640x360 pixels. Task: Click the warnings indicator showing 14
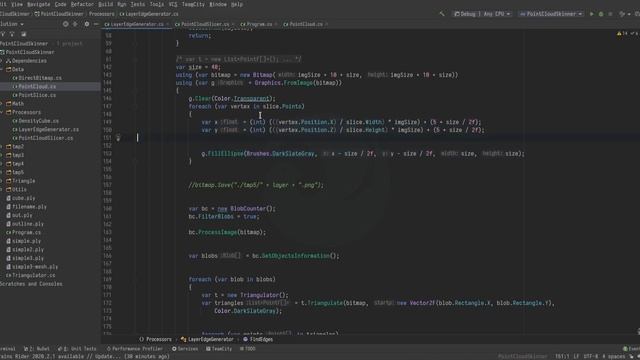click(622, 33)
